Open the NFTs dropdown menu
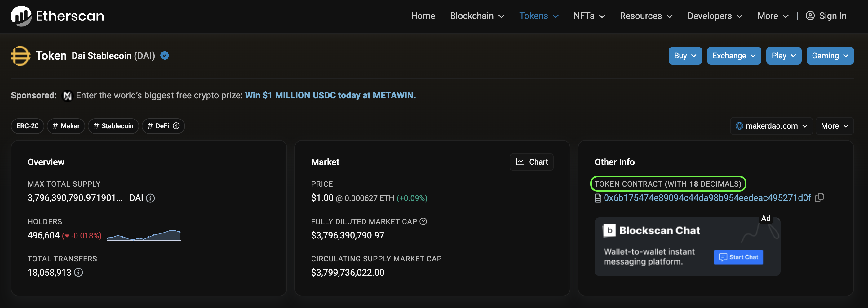Viewport: 868px width, 308px height. pos(589,16)
